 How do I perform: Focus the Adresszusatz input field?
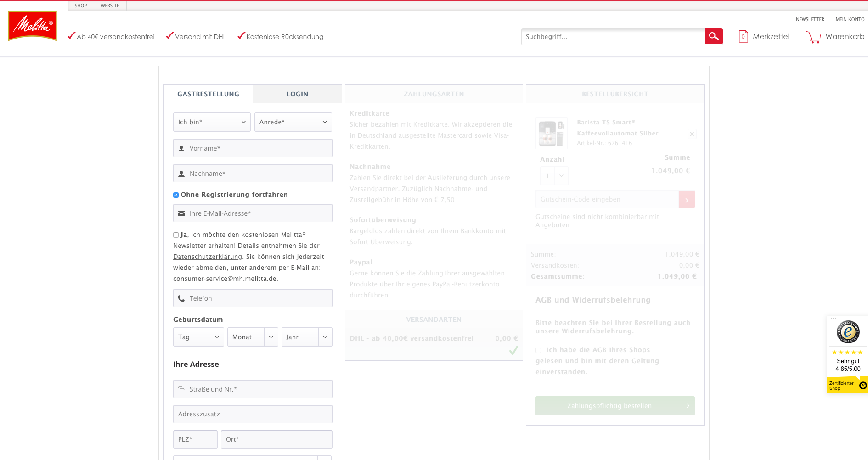coord(253,414)
